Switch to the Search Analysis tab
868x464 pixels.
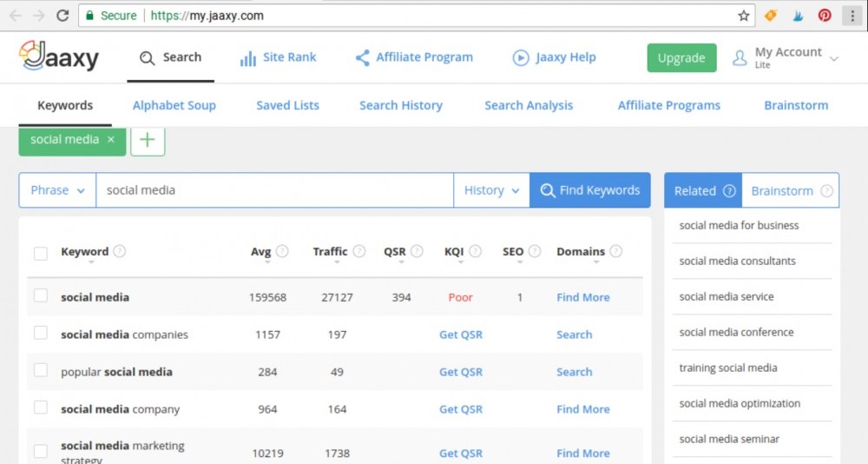click(529, 105)
